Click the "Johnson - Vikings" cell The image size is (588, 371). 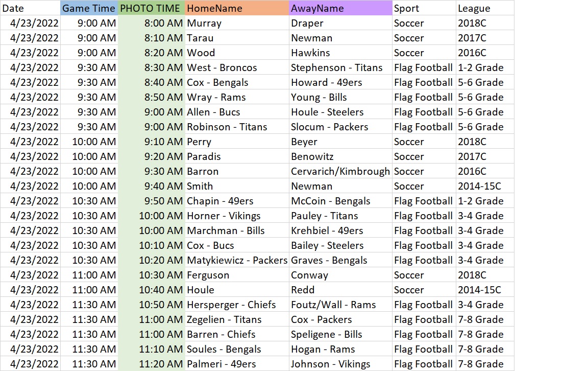click(x=340, y=364)
